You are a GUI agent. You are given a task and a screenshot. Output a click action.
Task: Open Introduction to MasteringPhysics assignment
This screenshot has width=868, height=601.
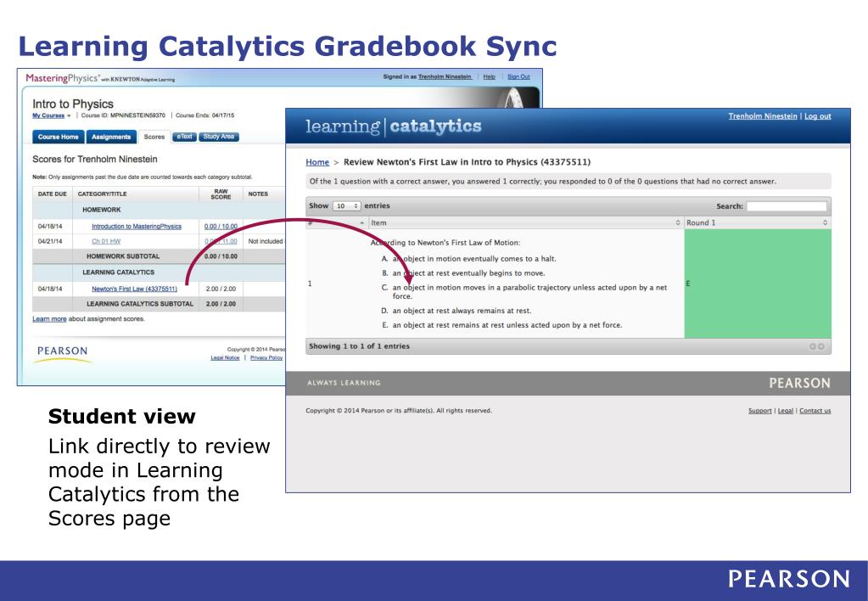tap(136, 227)
